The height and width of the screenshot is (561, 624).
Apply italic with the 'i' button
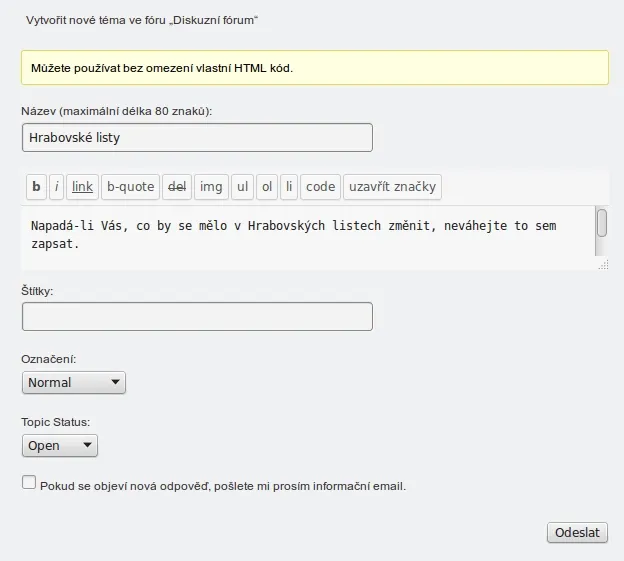[x=57, y=187]
